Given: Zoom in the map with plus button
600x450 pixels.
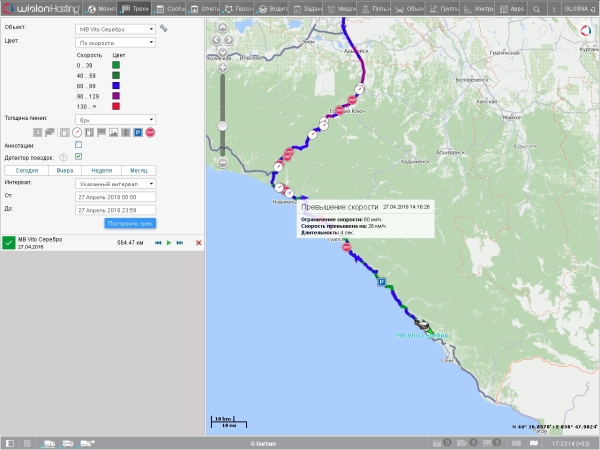Looking at the screenshot, I should 222,68.
